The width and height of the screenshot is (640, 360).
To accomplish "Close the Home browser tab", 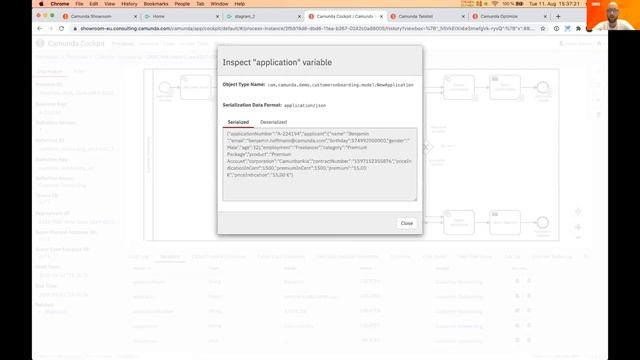I will click(217, 17).
